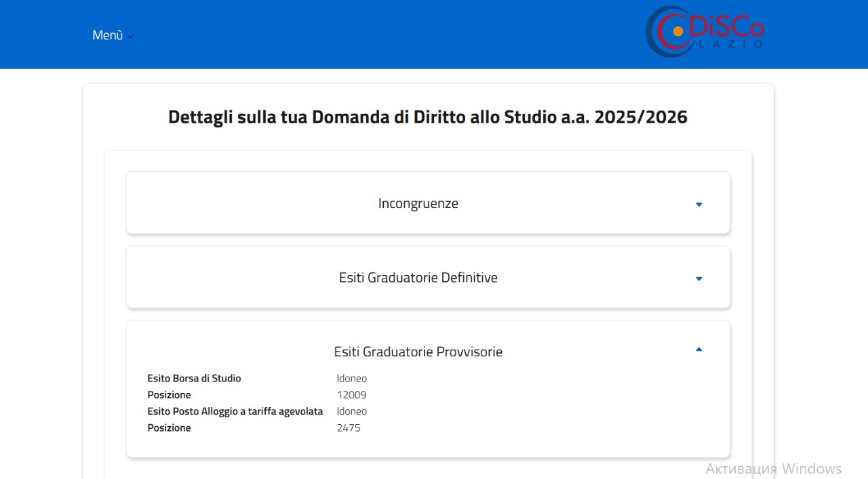Viewport: 868px width, 479px height.
Task: Click the blue collapse triangle on Esiti Graduatorie Provvisorie
Action: click(x=698, y=349)
